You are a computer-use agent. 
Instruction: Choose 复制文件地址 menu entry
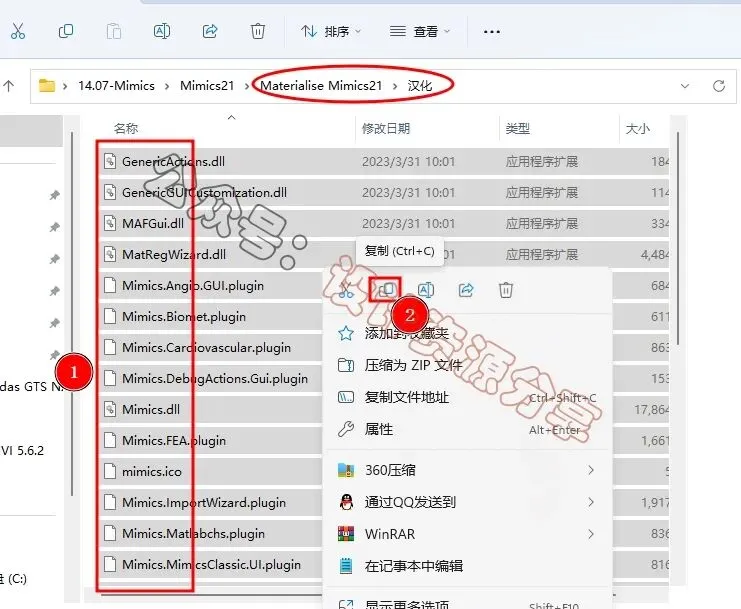point(467,397)
